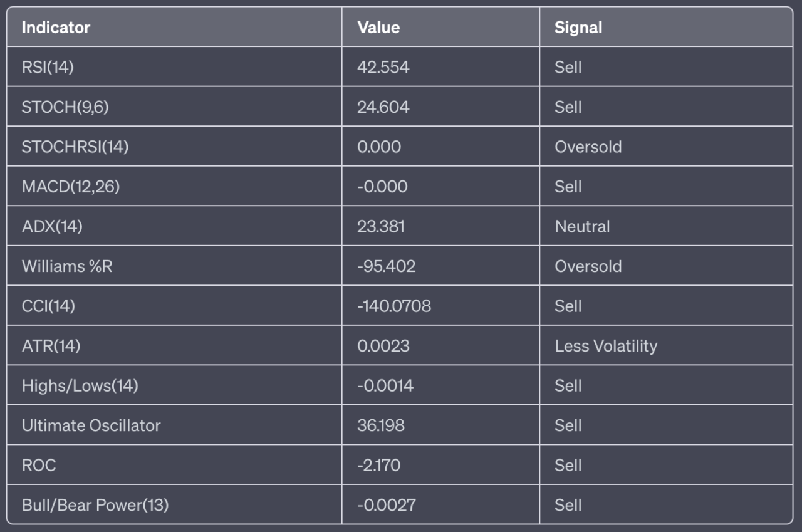This screenshot has height=532, width=802.
Task: Click the Highs/Lows(14) indicator name
Action: pos(80,385)
